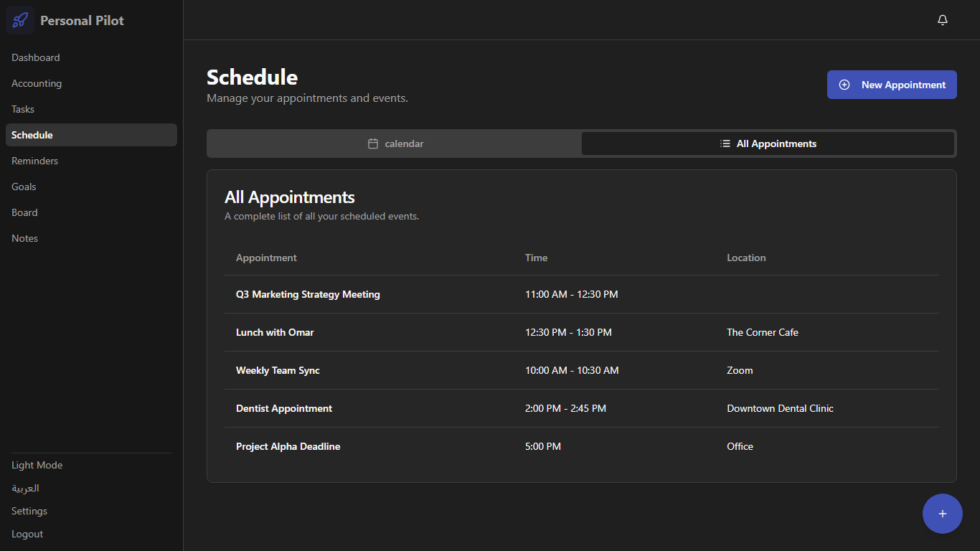Click the Personal Pilot rocket logo icon
The height and width of the screenshot is (551, 980).
click(x=20, y=20)
